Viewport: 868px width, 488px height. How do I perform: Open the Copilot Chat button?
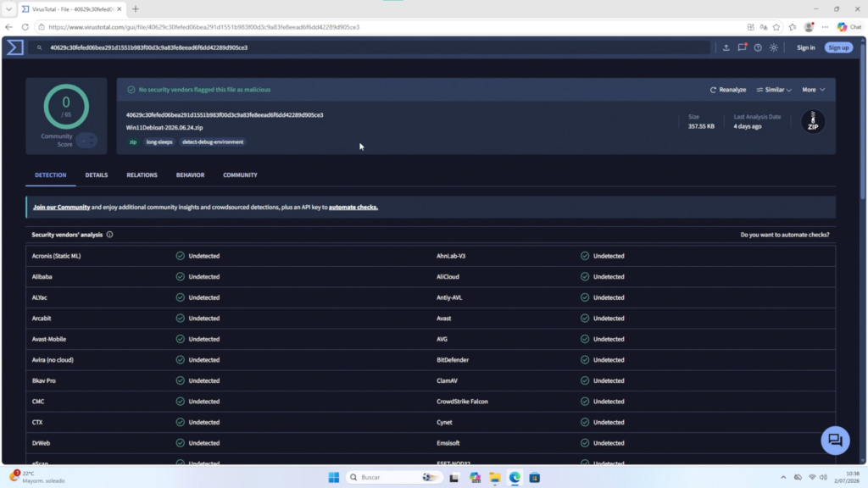849,26
